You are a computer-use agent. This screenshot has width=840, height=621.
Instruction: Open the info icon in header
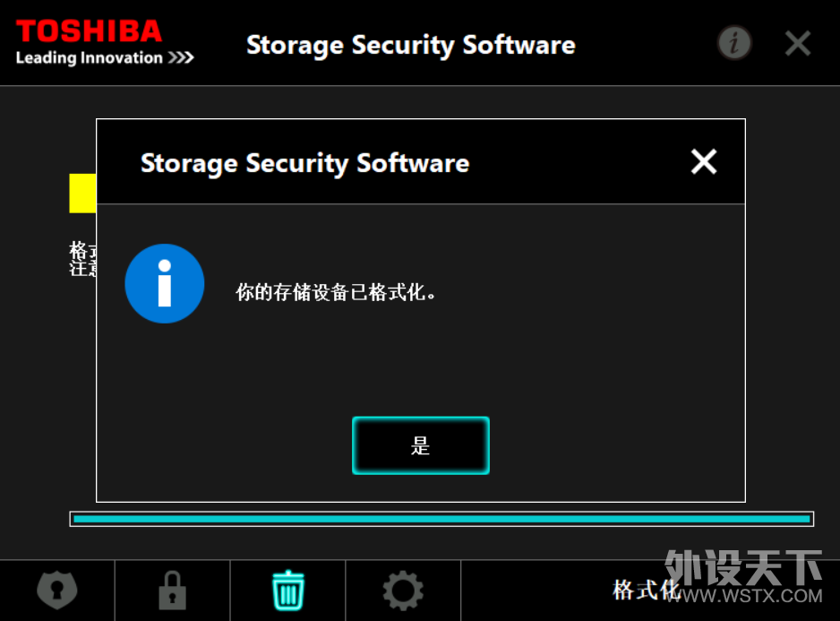(734, 43)
